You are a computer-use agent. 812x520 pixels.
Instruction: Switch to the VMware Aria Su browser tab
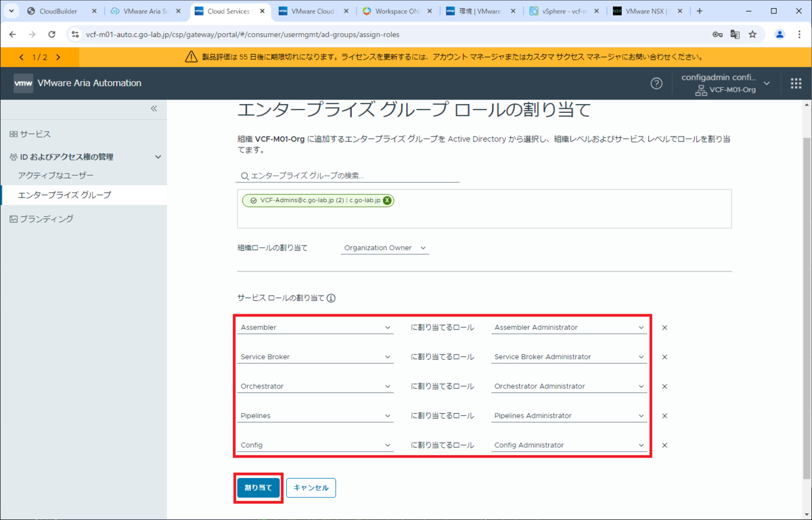point(145,11)
